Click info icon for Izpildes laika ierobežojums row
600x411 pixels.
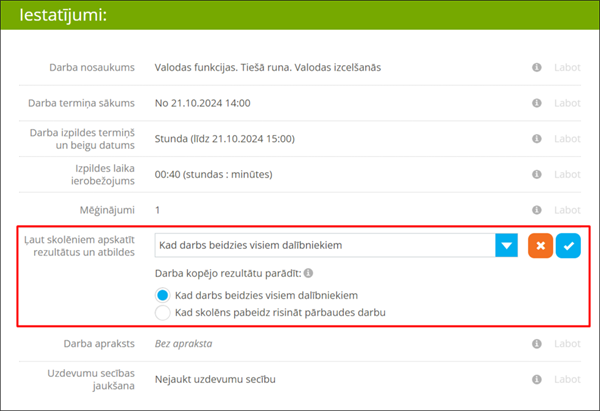536,174
